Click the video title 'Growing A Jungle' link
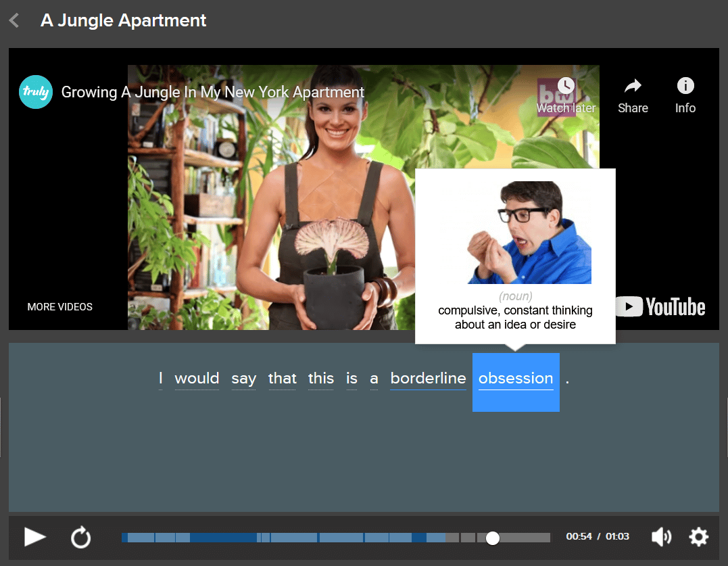This screenshot has width=728, height=566. pos(212,92)
